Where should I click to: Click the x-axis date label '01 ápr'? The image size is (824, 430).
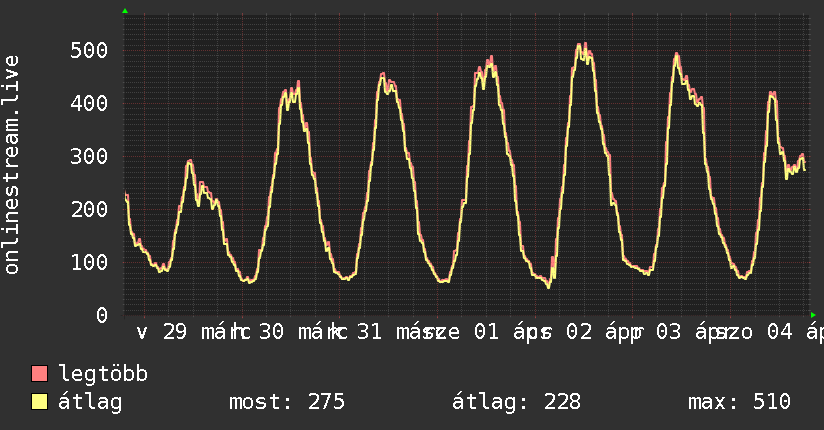pyautogui.click(x=513, y=332)
